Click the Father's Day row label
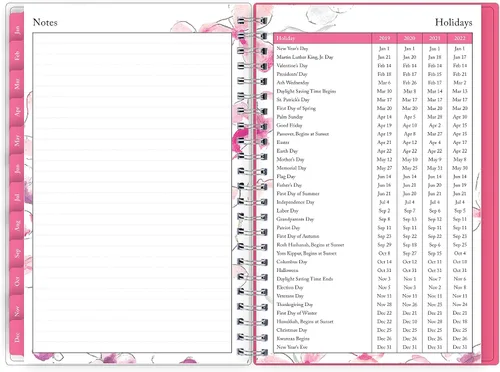The width and height of the screenshot is (500, 372). 289,185
